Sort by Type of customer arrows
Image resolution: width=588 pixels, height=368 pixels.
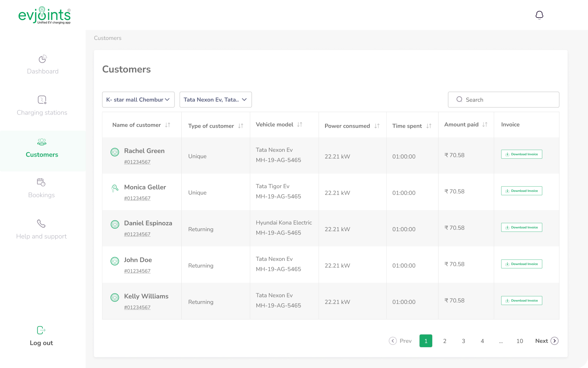(x=241, y=126)
